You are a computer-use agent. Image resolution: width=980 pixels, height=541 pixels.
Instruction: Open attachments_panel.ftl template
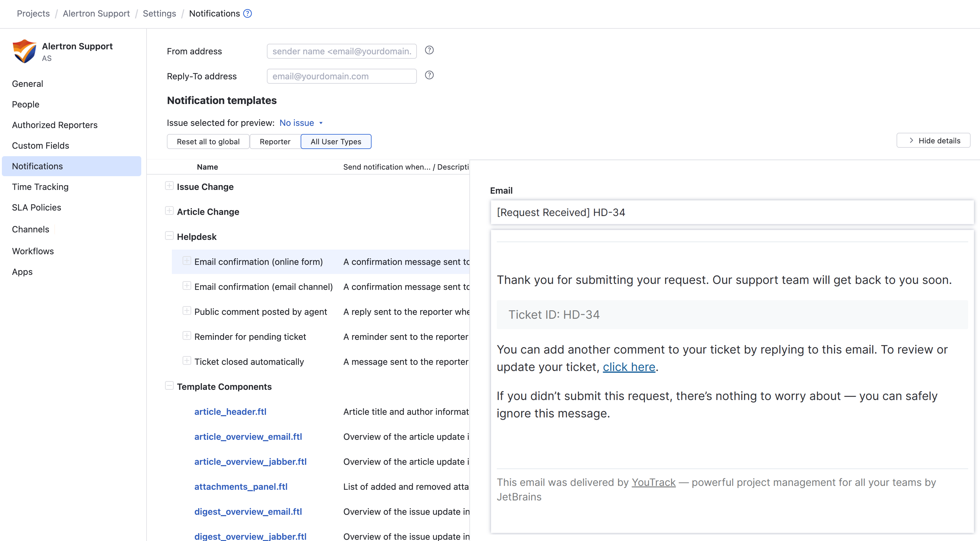[x=241, y=487]
